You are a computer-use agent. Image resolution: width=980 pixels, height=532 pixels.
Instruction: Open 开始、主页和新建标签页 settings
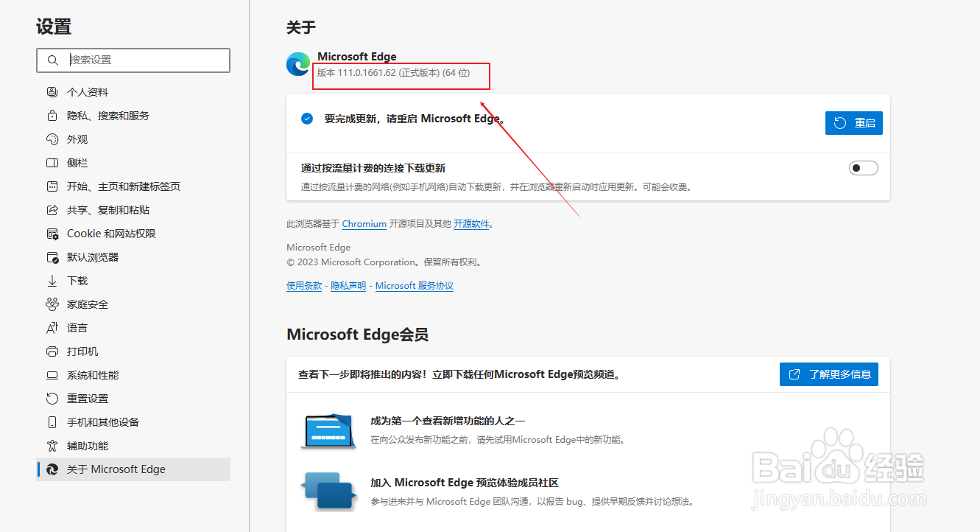click(133, 186)
